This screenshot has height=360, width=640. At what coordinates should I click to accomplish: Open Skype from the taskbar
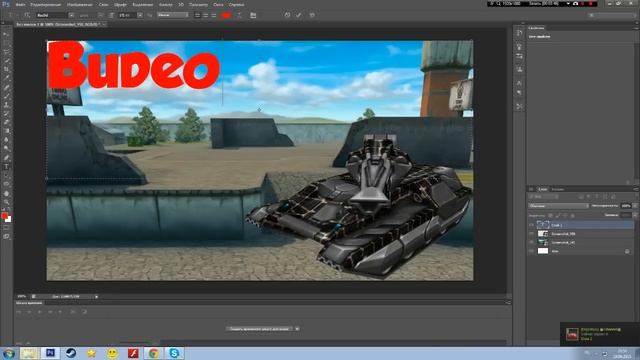(174, 353)
